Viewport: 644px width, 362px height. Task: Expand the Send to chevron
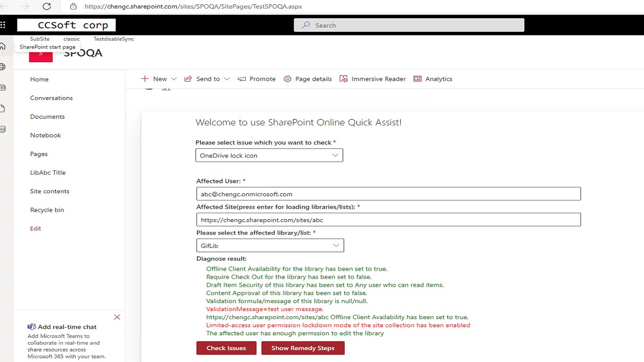227,79
